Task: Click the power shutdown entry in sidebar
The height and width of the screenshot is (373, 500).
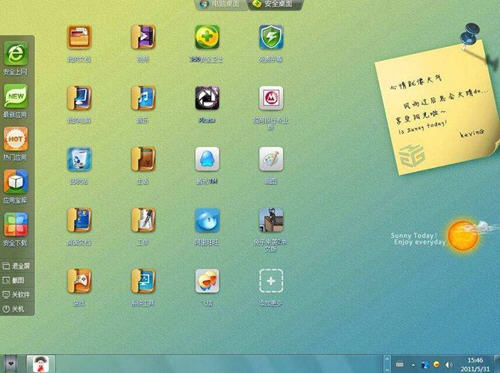Action: coord(13,309)
